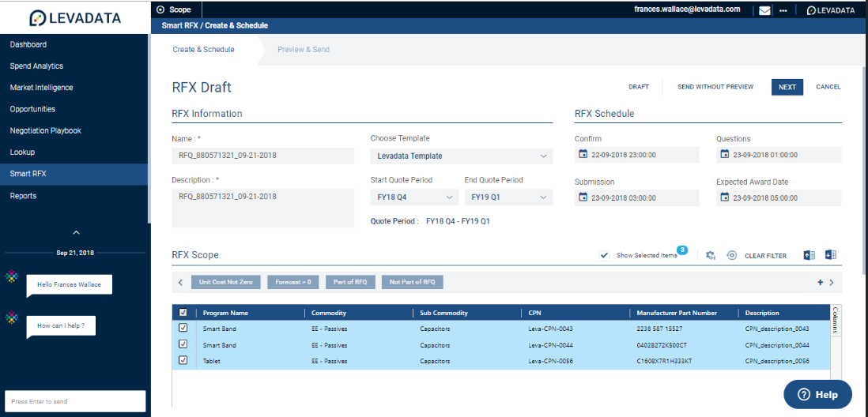
Task: Apply the Unit Cost Not Zero filter
Action: pos(226,282)
